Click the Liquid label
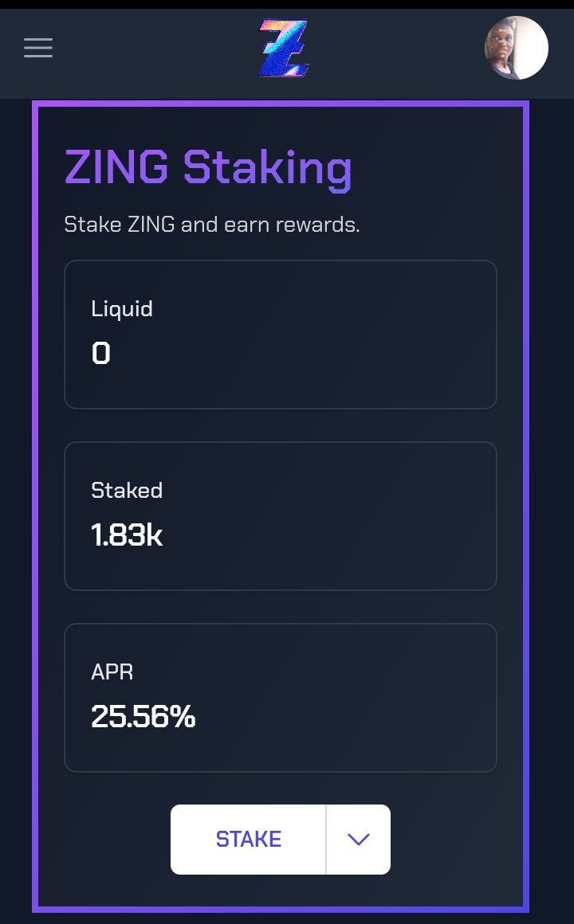The height and width of the screenshot is (924, 574). [122, 309]
